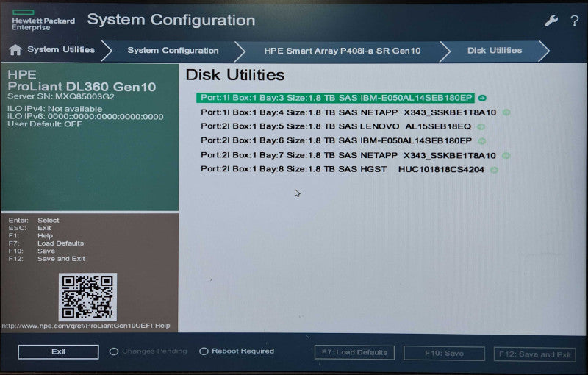Go to the System Utilities breadcrumb
This screenshot has width=588, height=375.
tap(61, 50)
